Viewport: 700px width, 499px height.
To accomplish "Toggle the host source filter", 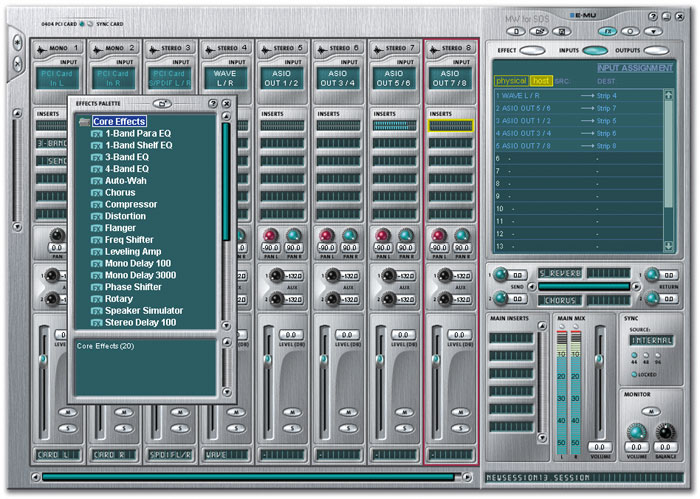I will pos(541,80).
